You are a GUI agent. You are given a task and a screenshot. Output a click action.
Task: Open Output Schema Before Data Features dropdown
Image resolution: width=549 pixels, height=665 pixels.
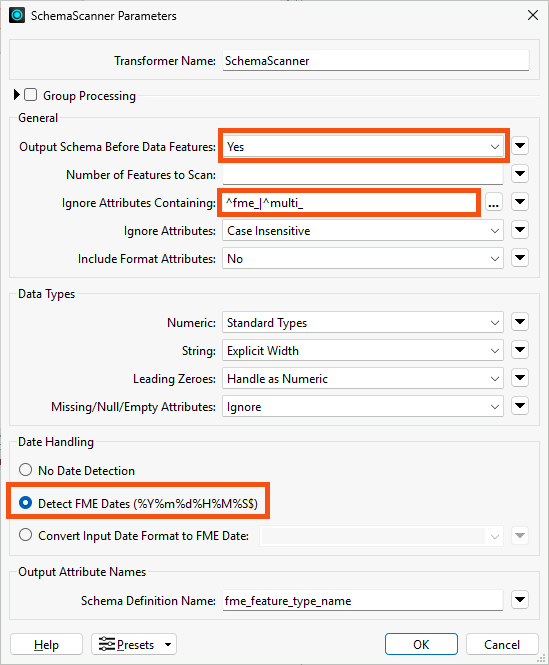(x=363, y=147)
